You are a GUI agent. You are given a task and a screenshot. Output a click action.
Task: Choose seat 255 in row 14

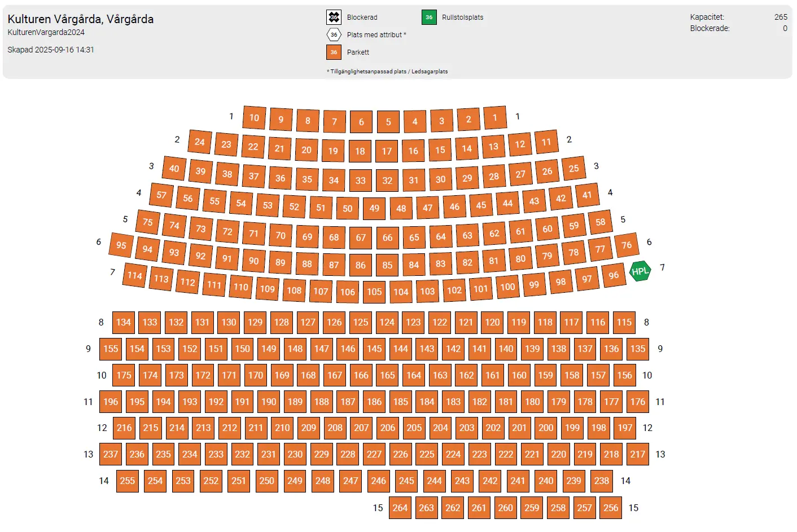coord(128,481)
